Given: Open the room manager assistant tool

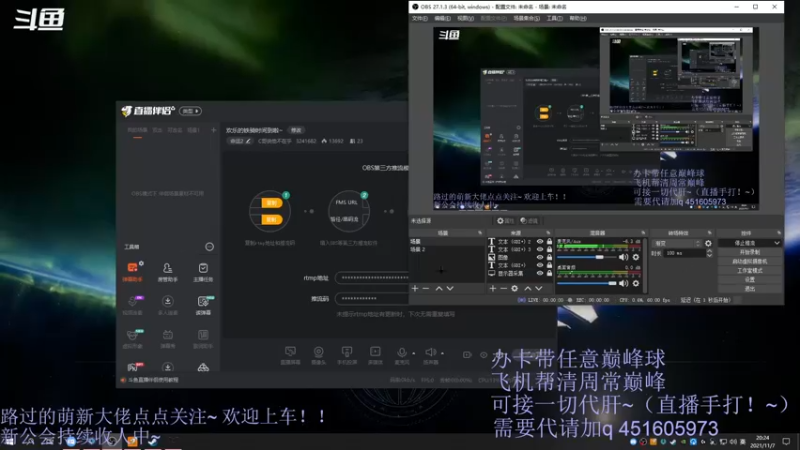Looking at the screenshot, I should [x=167, y=271].
